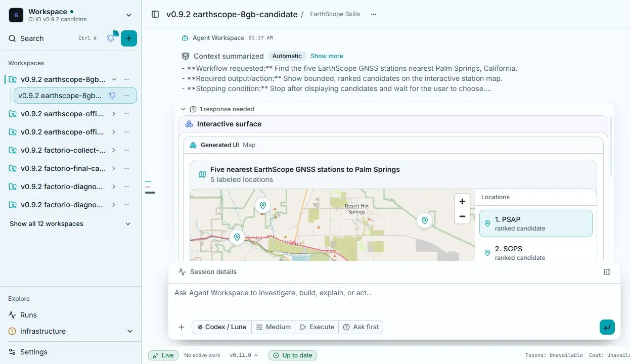Click the 'No active work' status text

202,355
